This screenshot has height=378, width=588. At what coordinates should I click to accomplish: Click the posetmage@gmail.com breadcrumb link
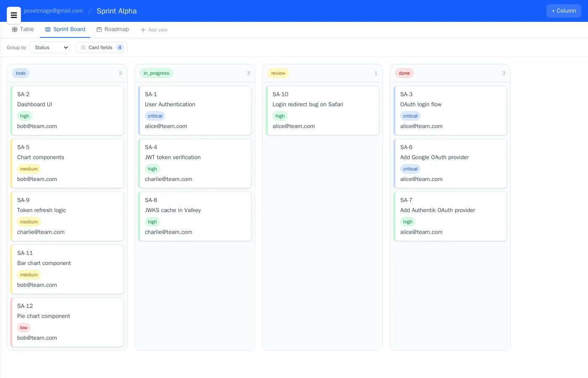(53, 11)
